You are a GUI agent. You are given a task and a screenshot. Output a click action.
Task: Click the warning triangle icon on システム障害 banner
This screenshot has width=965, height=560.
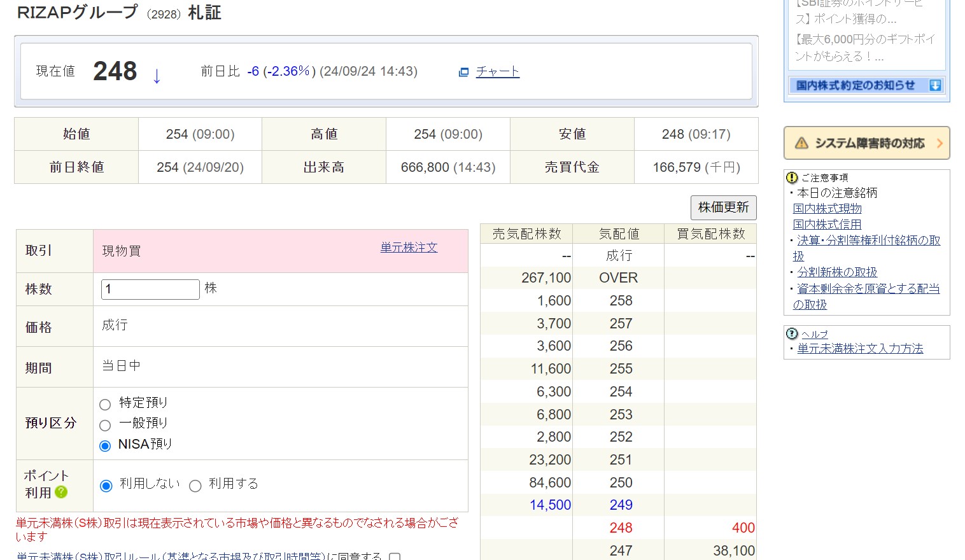tap(801, 143)
